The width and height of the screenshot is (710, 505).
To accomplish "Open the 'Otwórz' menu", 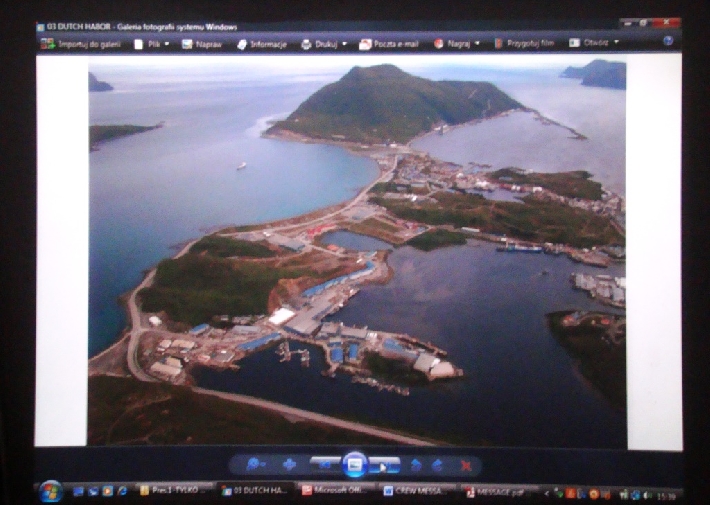I will 594,43.
